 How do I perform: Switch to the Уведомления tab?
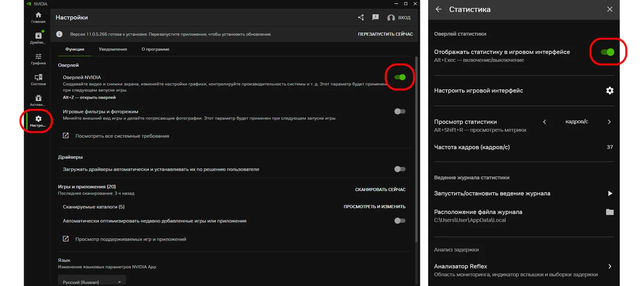(x=113, y=49)
